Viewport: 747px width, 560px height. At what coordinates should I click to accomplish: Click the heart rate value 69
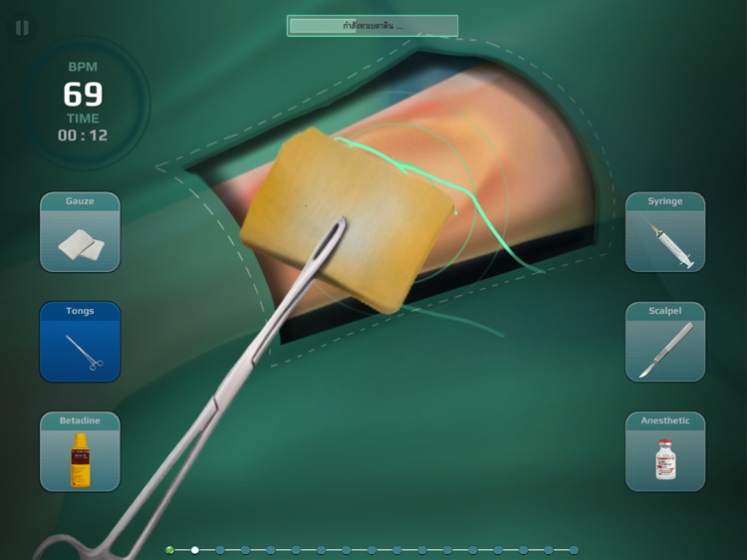click(x=83, y=94)
